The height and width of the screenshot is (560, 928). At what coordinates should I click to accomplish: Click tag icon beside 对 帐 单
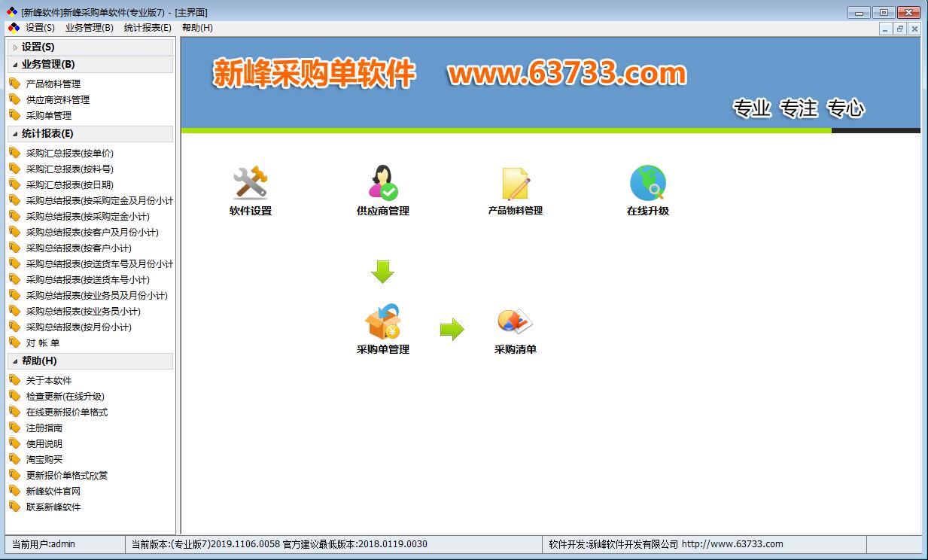(x=14, y=342)
